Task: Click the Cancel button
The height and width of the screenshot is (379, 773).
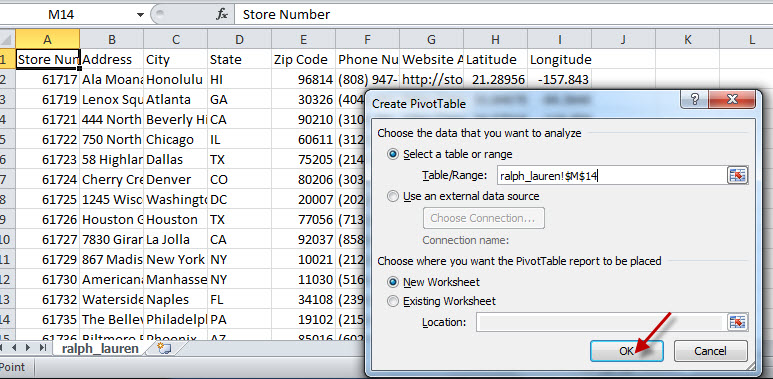Action: coord(710,351)
